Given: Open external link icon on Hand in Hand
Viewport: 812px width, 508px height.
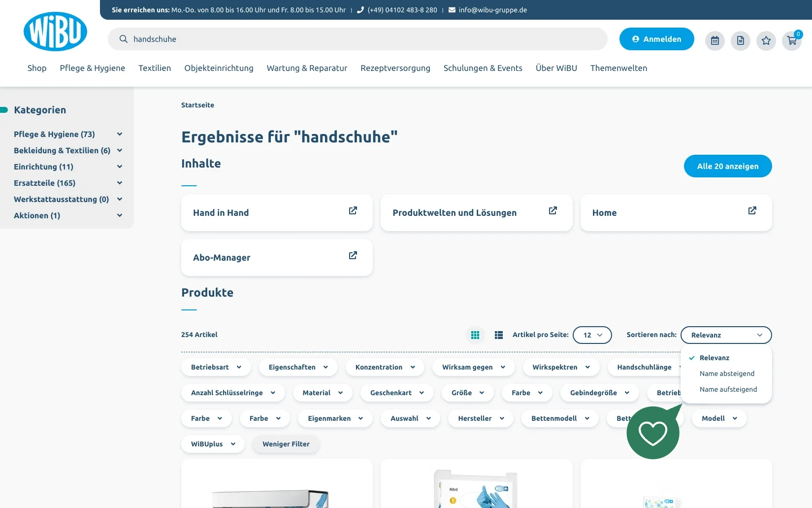Looking at the screenshot, I should [353, 210].
